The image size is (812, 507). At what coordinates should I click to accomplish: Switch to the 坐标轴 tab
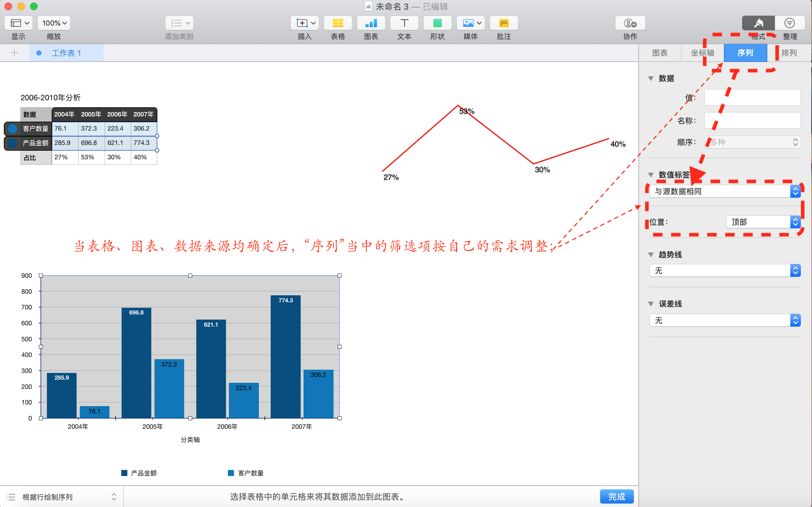tap(703, 53)
